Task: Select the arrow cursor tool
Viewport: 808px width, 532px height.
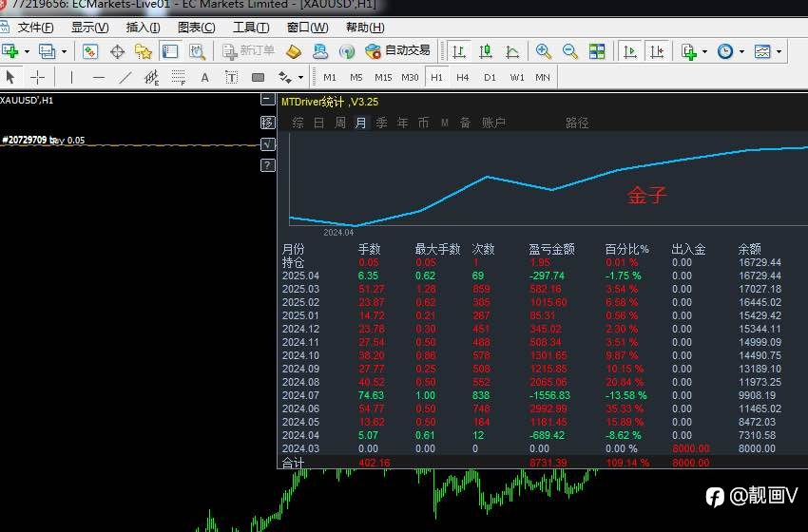Action: pyautogui.click(x=10, y=77)
